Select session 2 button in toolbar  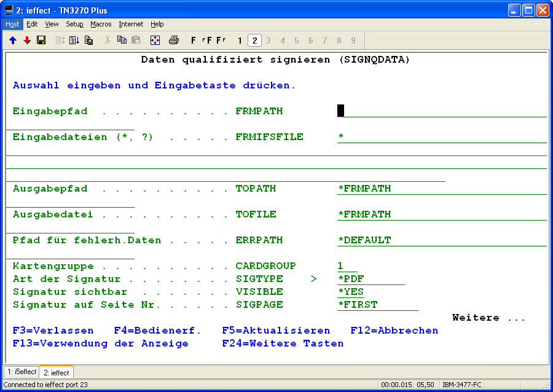[x=254, y=41]
